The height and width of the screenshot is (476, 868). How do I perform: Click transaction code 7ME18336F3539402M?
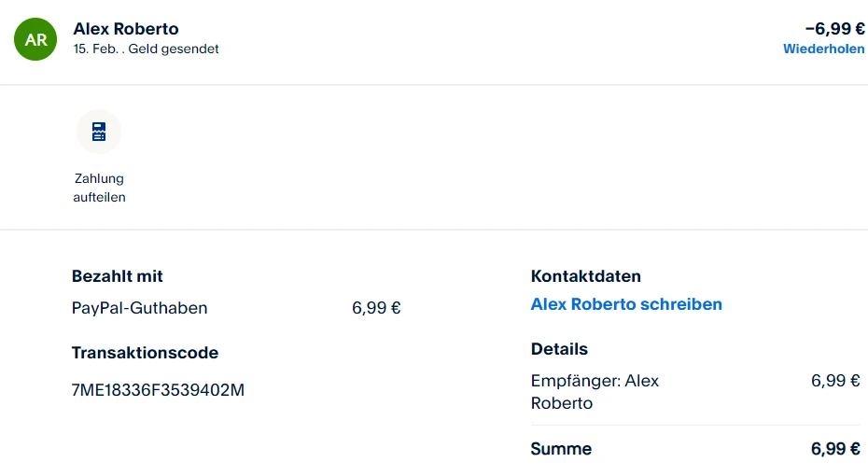tap(158, 390)
